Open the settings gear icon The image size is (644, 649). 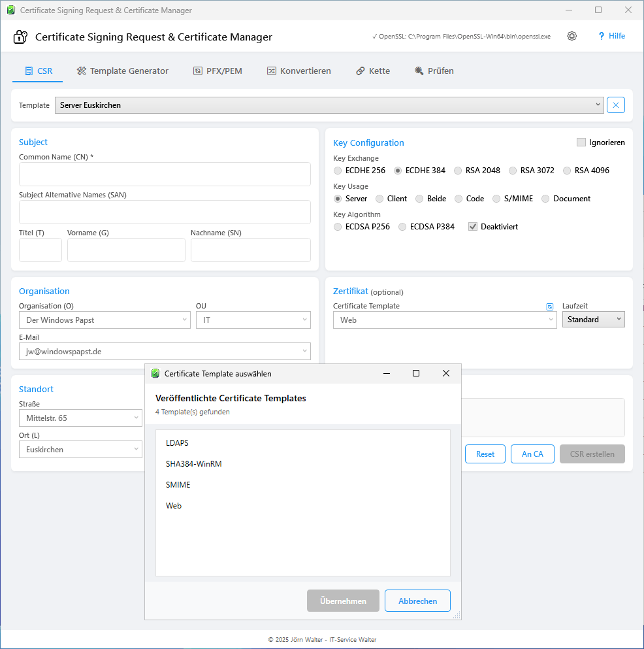pyautogui.click(x=572, y=36)
